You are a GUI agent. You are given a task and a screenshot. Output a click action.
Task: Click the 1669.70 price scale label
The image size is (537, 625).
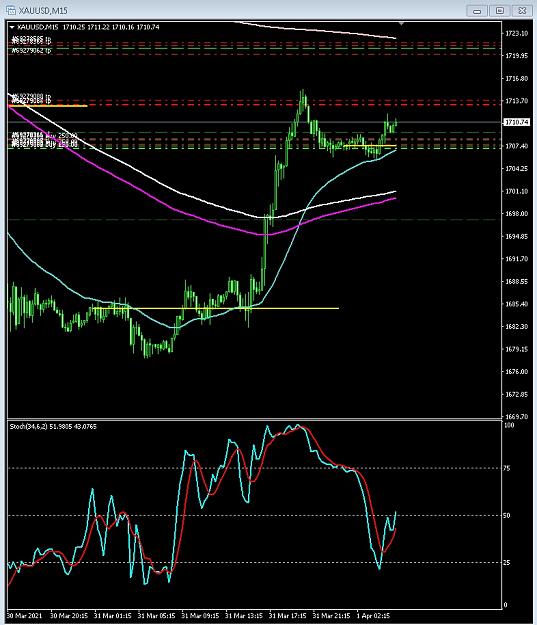516,417
